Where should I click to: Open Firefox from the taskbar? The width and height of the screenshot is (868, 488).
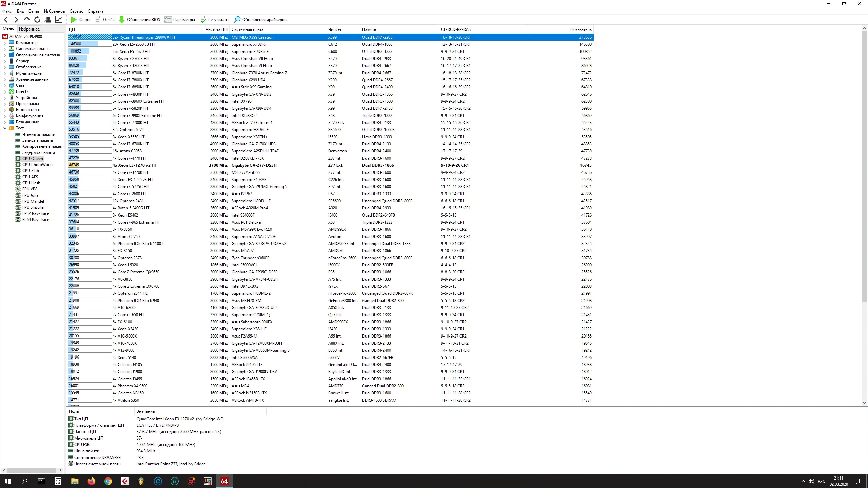92,481
